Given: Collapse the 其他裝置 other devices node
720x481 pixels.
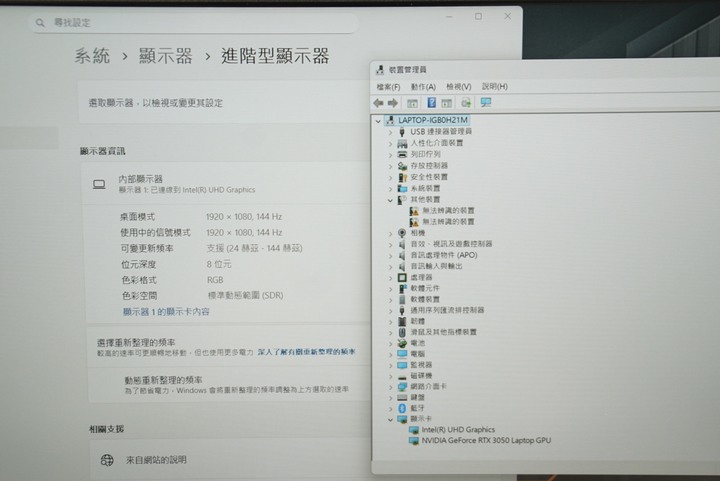Looking at the screenshot, I should point(390,199).
